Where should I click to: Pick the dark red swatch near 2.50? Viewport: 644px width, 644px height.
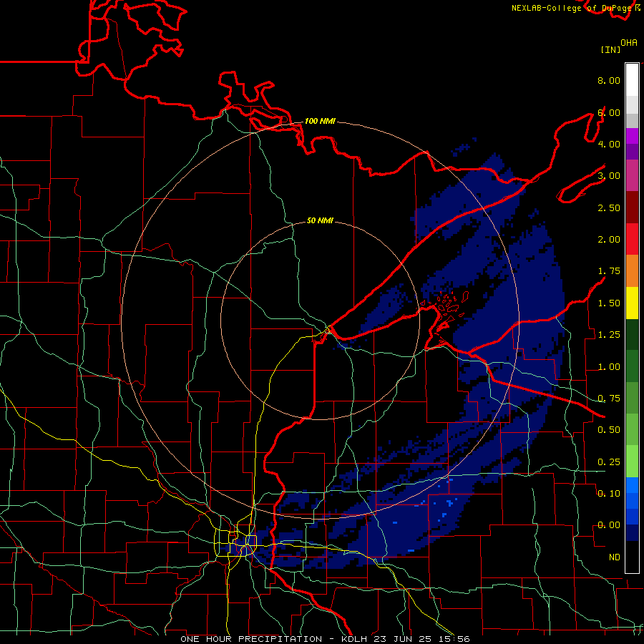632,208
